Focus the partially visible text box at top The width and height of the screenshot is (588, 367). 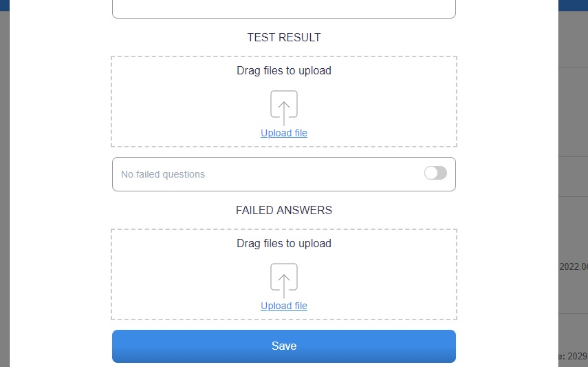(284, 9)
